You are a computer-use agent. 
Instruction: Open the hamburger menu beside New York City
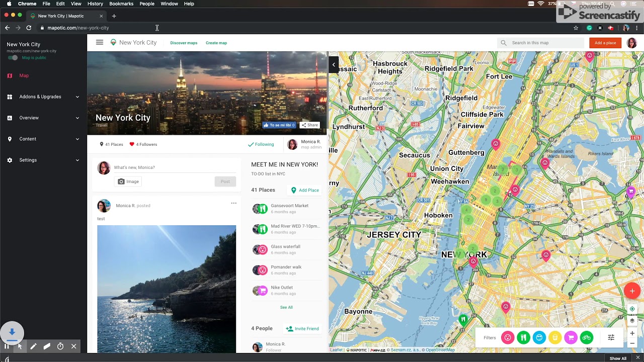[x=100, y=43]
